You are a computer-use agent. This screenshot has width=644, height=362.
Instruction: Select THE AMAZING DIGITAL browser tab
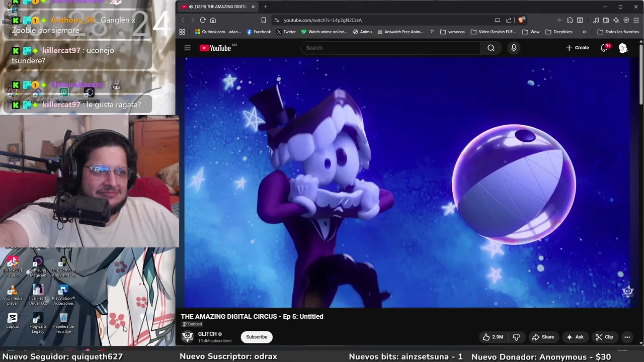click(219, 7)
